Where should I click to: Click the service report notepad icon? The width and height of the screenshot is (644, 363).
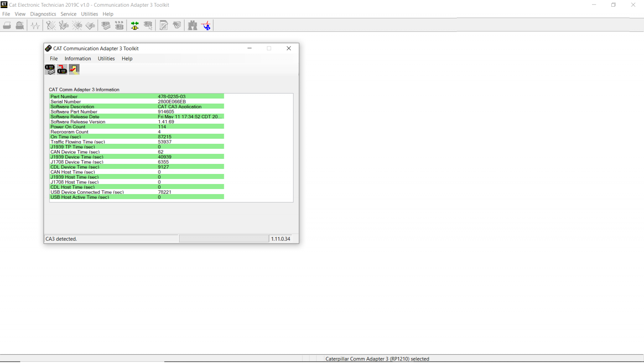164,25
